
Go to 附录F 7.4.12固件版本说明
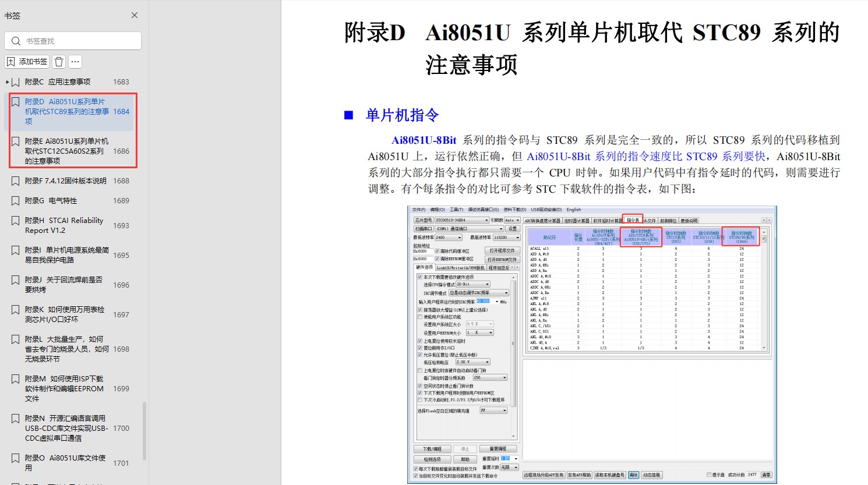tap(65, 181)
